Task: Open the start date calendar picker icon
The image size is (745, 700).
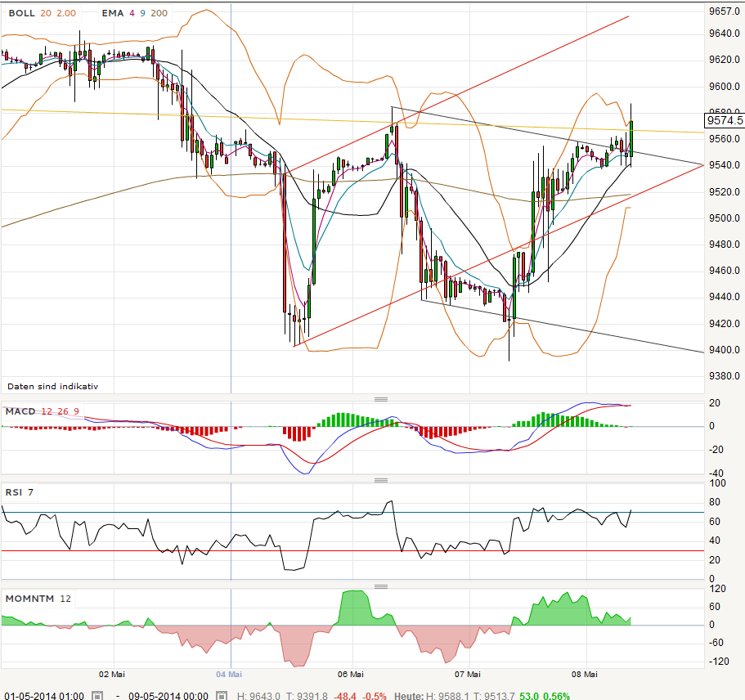Action: pos(97,696)
